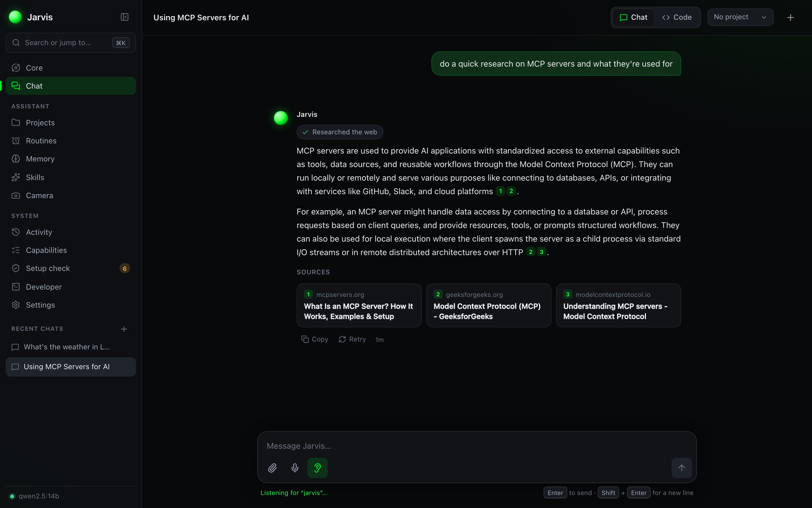Focus the Message Jarvis input field
812x508 pixels.
click(x=476, y=446)
